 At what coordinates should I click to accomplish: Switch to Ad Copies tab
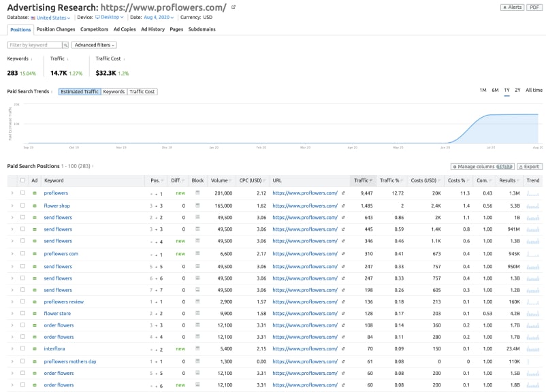[125, 29]
